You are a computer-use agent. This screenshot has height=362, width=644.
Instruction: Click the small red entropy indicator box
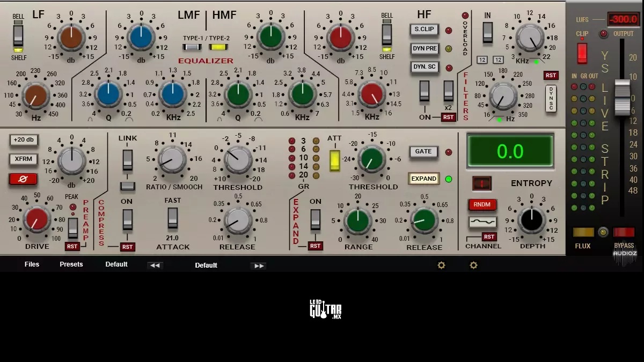point(481,183)
